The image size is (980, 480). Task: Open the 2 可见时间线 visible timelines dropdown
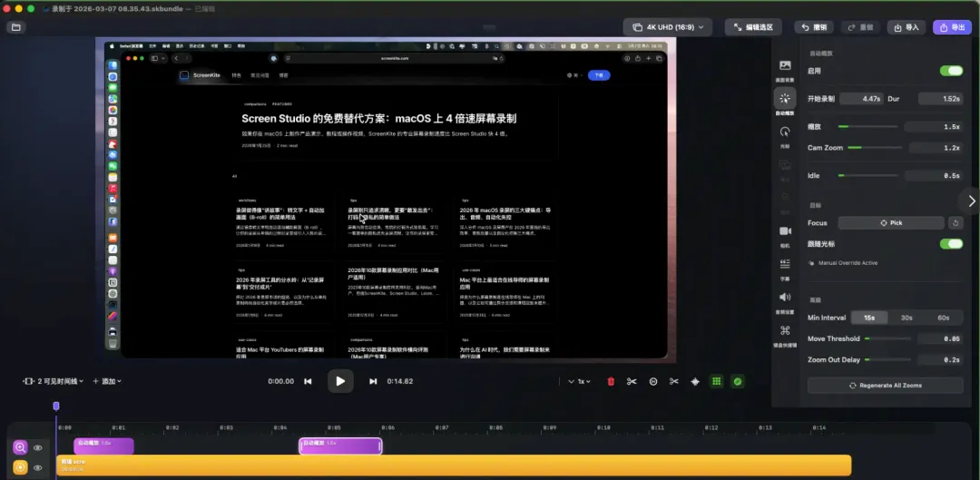click(x=54, y=381)
